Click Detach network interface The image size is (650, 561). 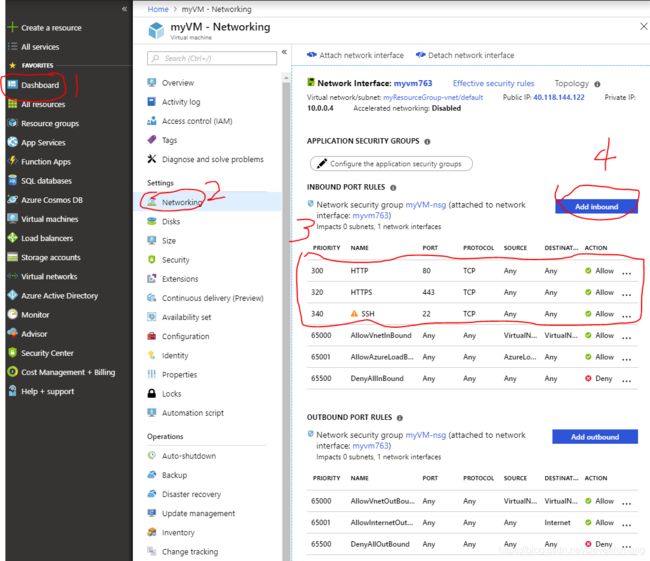click(465, 55)
